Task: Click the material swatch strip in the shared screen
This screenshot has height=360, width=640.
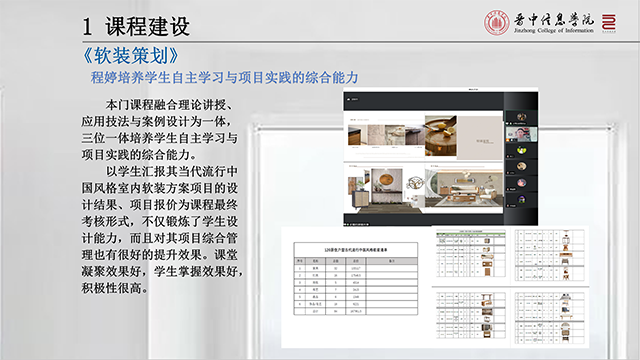Action: (386, 135)
